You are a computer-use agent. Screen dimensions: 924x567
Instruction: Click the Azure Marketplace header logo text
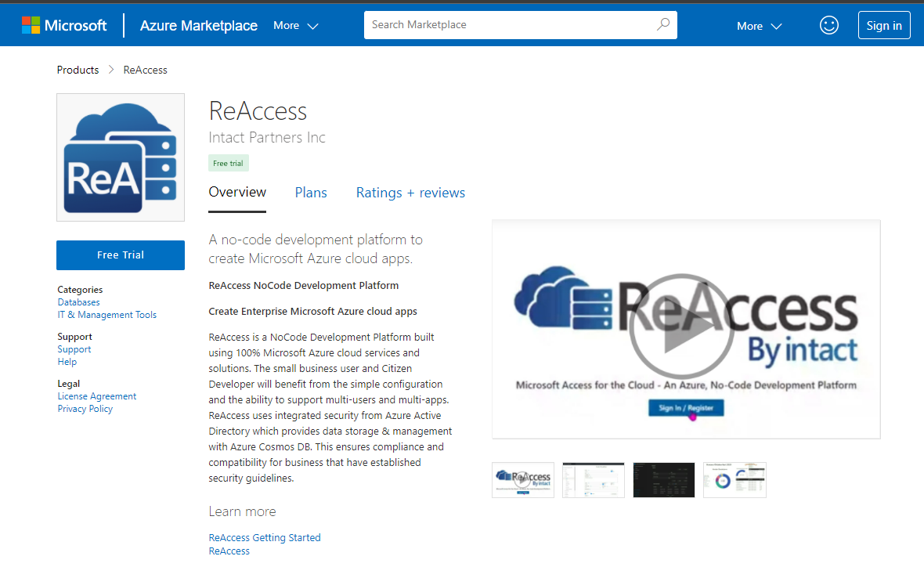point(198,25)
